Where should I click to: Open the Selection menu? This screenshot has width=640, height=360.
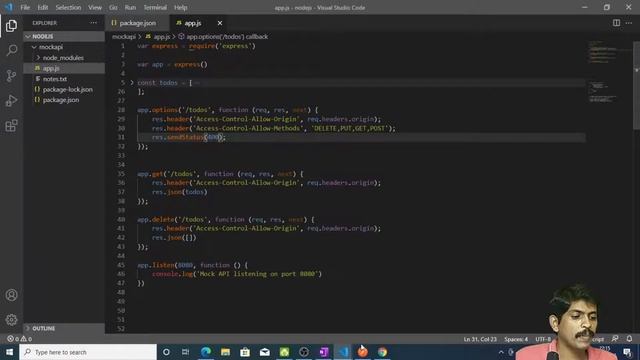point(68,7)
